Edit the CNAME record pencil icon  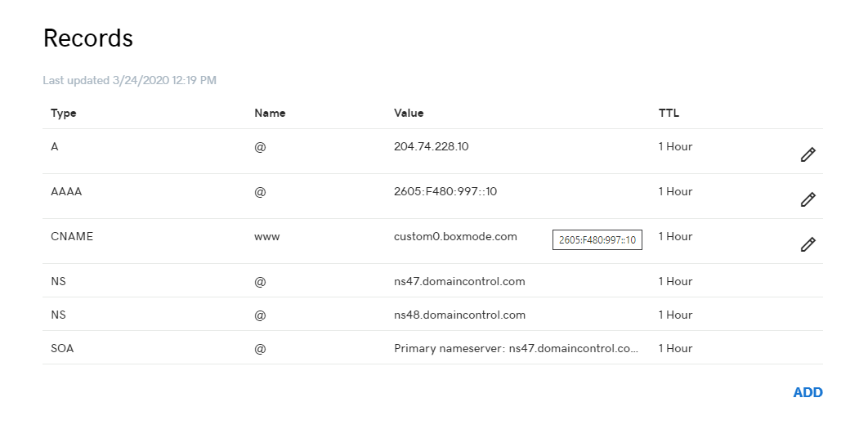click(808, 244)
